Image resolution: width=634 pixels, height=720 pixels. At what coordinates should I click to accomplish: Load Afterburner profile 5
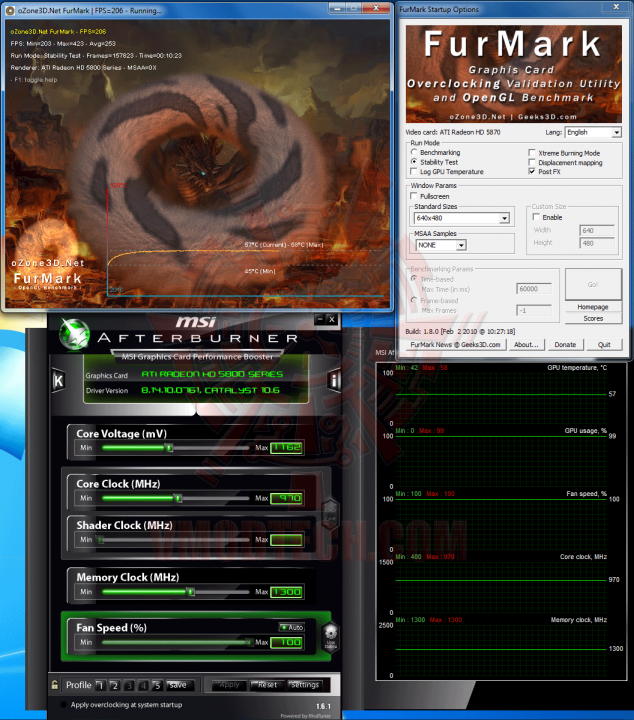tap(157, 686)
